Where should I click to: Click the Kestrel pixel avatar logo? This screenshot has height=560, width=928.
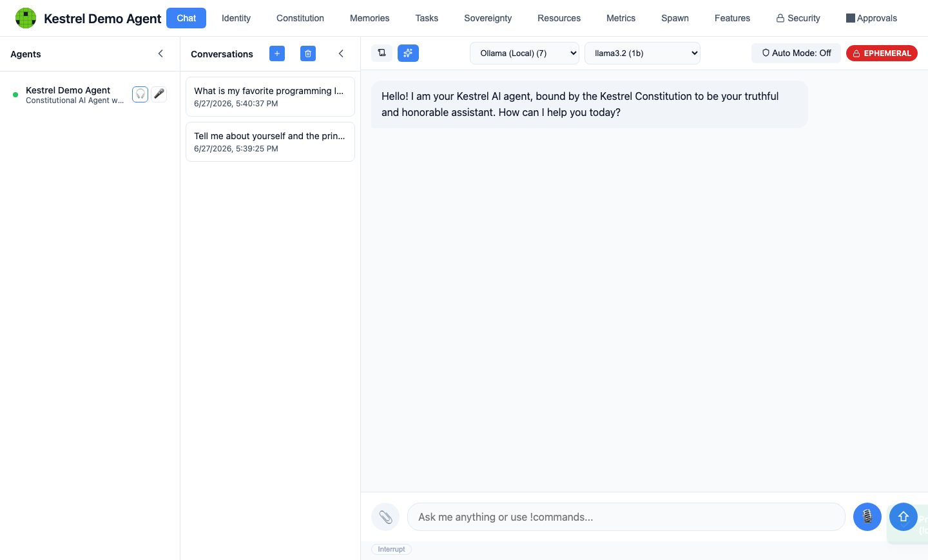pos(26,18)
